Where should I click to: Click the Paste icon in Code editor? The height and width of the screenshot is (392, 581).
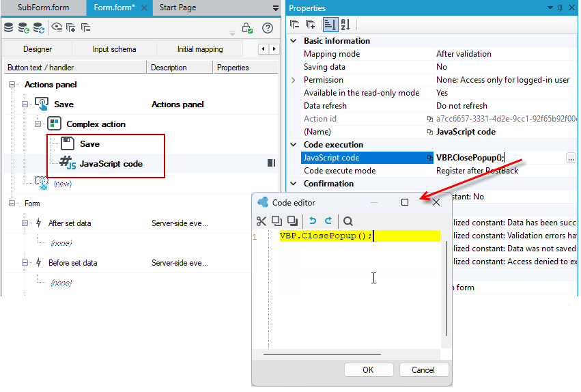pyautogui.click(x=292, y=221)
